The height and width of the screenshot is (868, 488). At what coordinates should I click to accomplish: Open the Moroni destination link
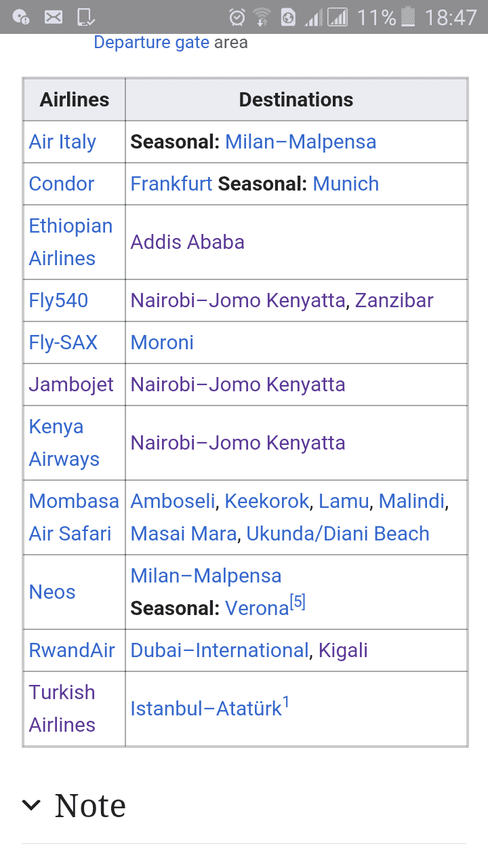[x=162, y=342]
